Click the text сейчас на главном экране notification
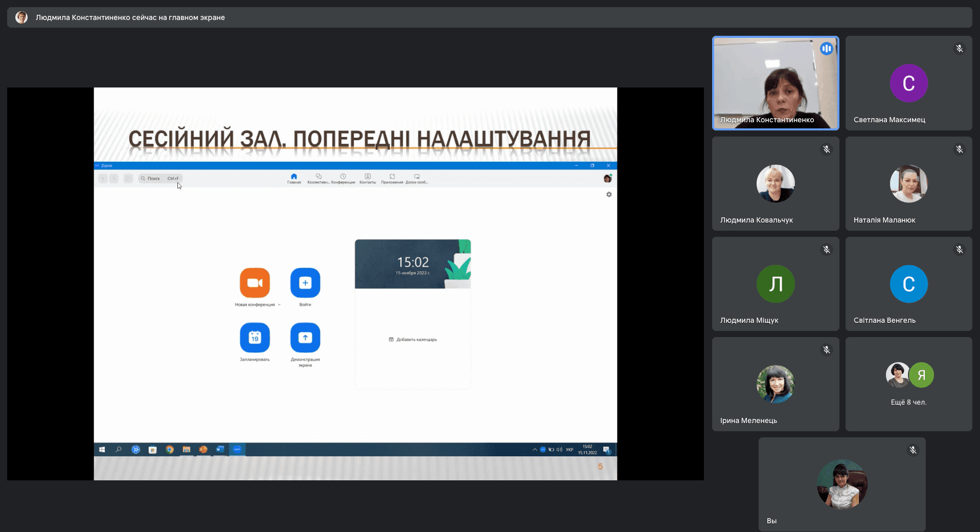 pos(178,17)
